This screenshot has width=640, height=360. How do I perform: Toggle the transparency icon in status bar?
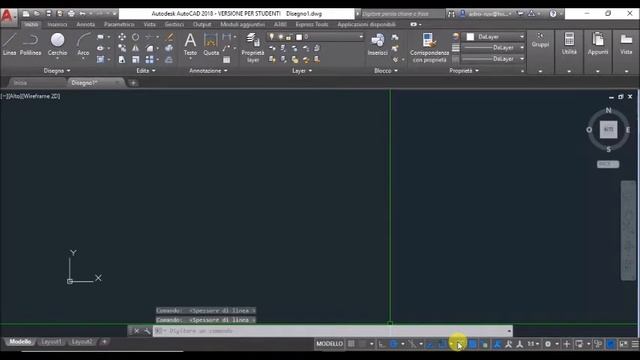point(473,344)
